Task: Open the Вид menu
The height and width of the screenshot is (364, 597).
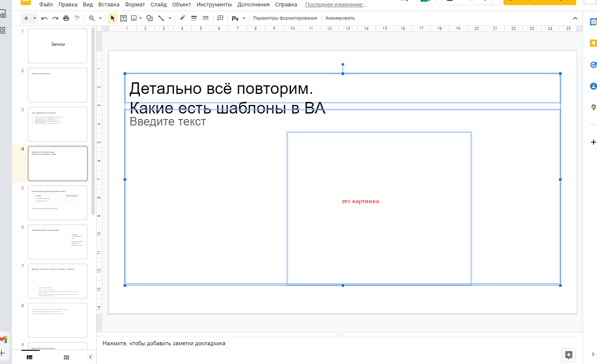Action: (88, 5)
